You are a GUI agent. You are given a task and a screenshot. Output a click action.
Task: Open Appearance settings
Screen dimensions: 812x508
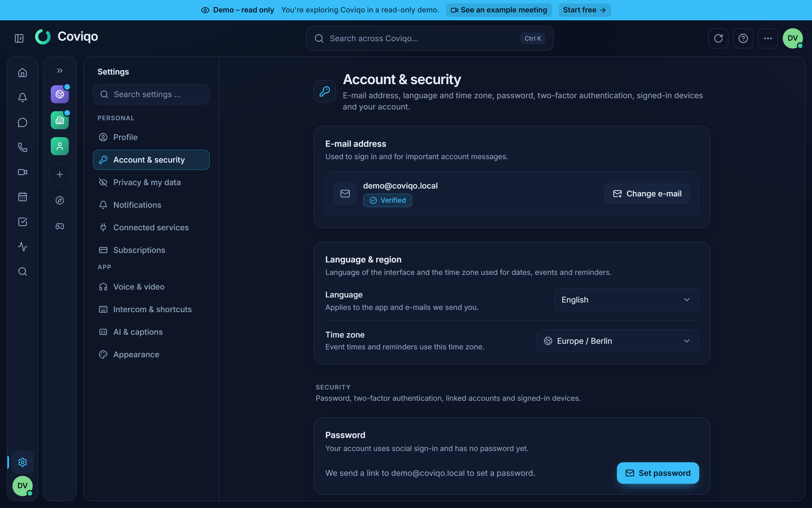[151, 354]
